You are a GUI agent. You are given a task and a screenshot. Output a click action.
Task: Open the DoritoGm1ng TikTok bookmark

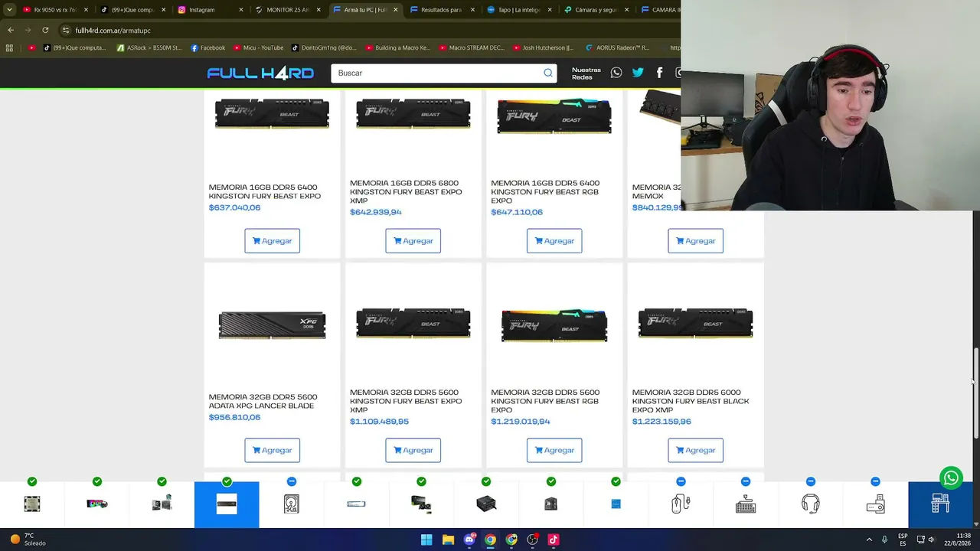324,47
